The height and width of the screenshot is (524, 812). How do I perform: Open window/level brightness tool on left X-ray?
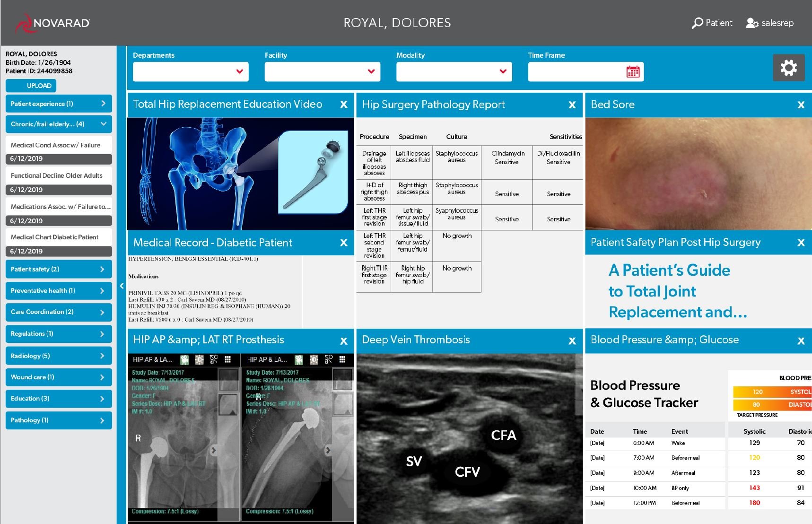[x=199, y=360]
